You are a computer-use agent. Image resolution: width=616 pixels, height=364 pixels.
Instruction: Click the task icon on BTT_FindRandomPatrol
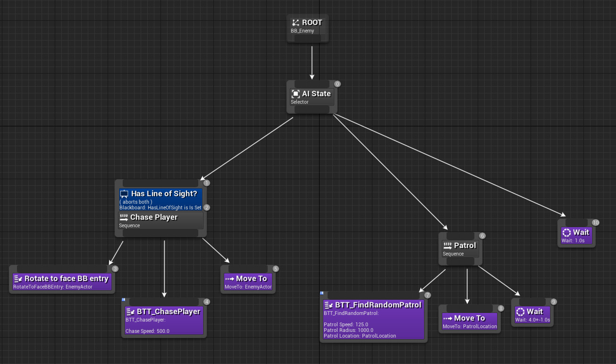point(328,305)
